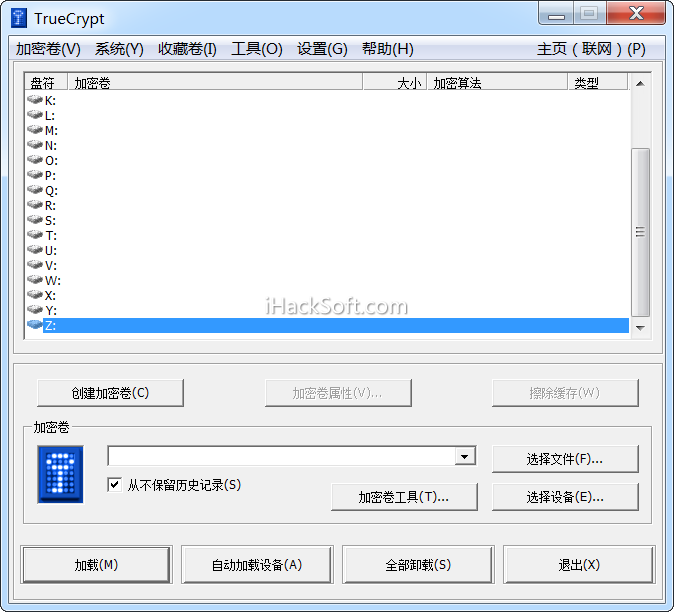The image size is (674, 612).
Task: Click drive list scrollbar down arrow
Action: [x=640, y=328]
